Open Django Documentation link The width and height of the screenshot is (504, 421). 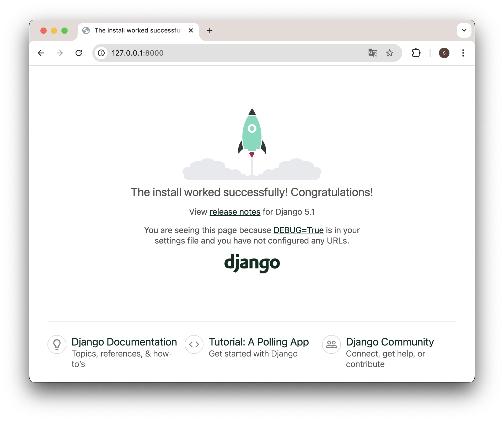click(124, 342)
